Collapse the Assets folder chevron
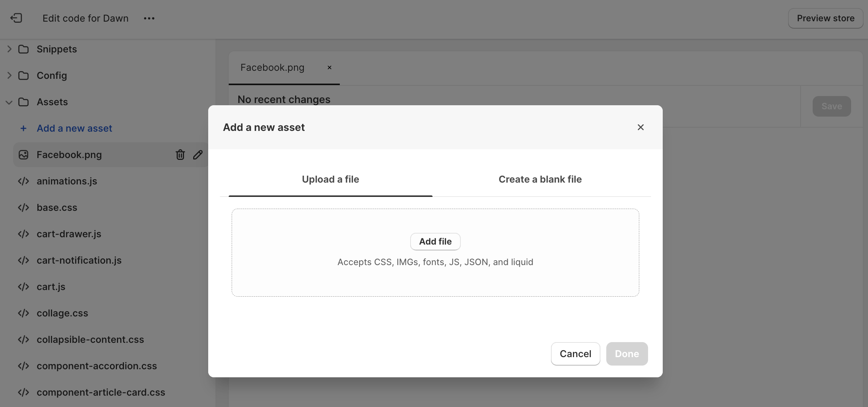868x407 pixels. click(9, 102)
